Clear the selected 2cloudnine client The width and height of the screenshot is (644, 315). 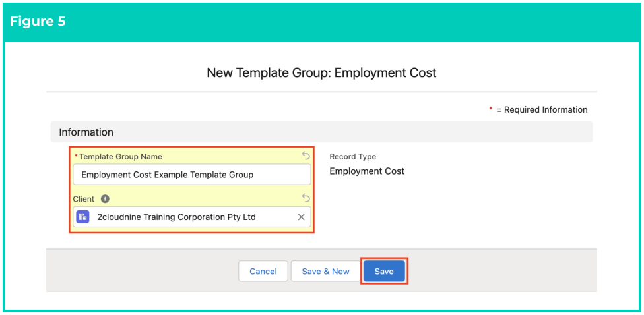click(x=301, y=217)
